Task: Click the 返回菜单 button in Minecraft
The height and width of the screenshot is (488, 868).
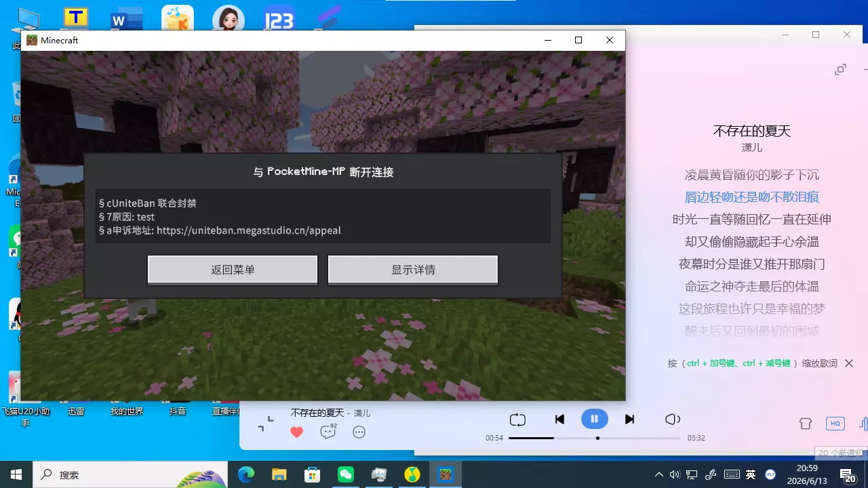Action: [x=233, y=270]
